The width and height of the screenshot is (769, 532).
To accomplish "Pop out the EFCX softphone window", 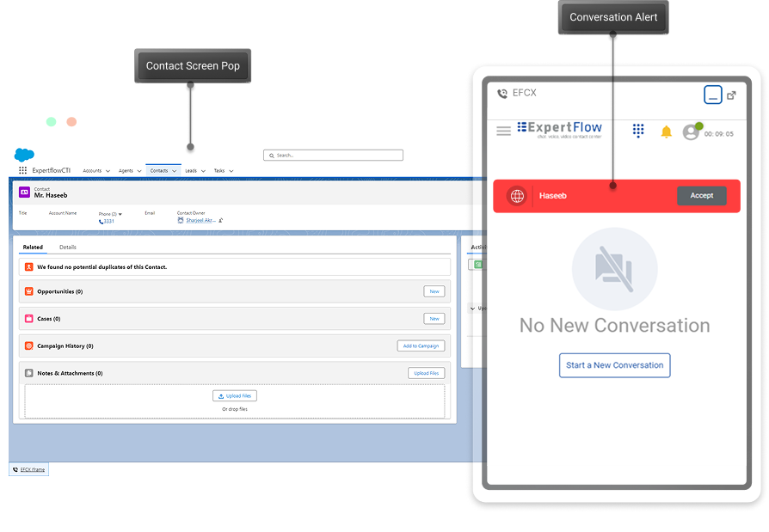I will click(x=732, y=95).
